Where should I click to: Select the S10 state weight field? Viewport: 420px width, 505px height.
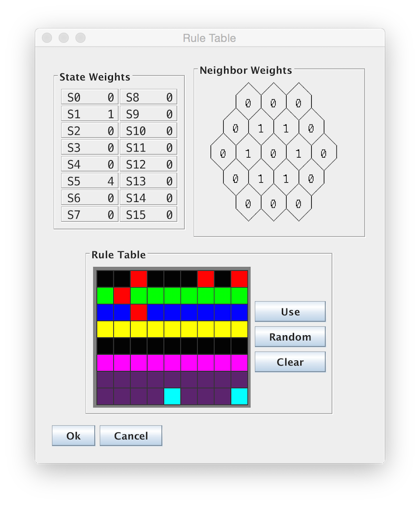(149, 130)
